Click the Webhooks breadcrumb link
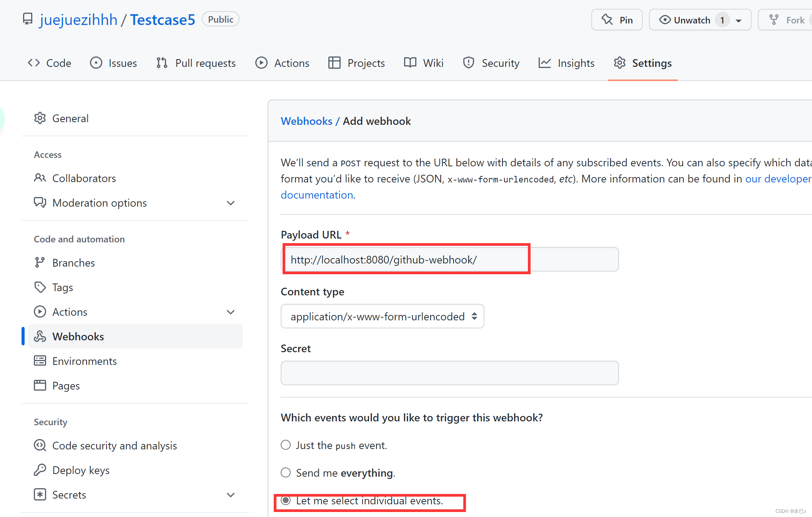Screen dimensions: 812x517 [x=306, y=121]
